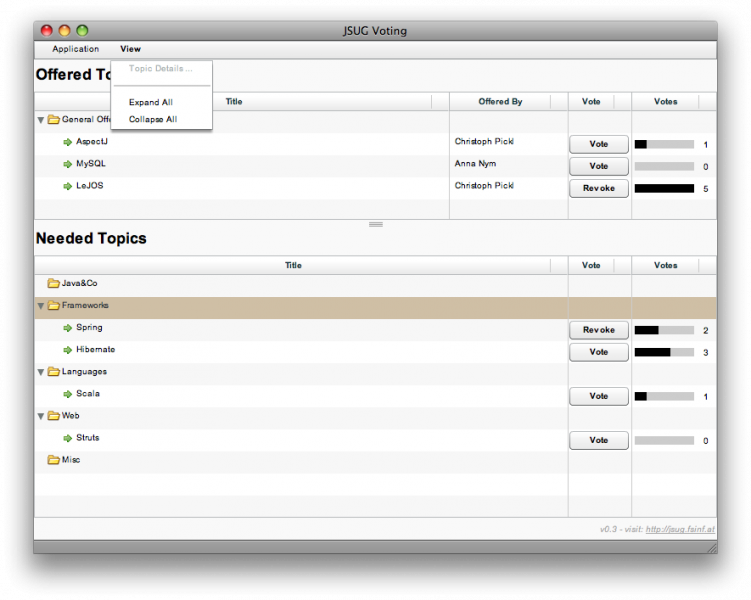This screenshot has height=600, width=751.
Task: Click the Java&Co folder icon
Action: click(x=54, y=283)
